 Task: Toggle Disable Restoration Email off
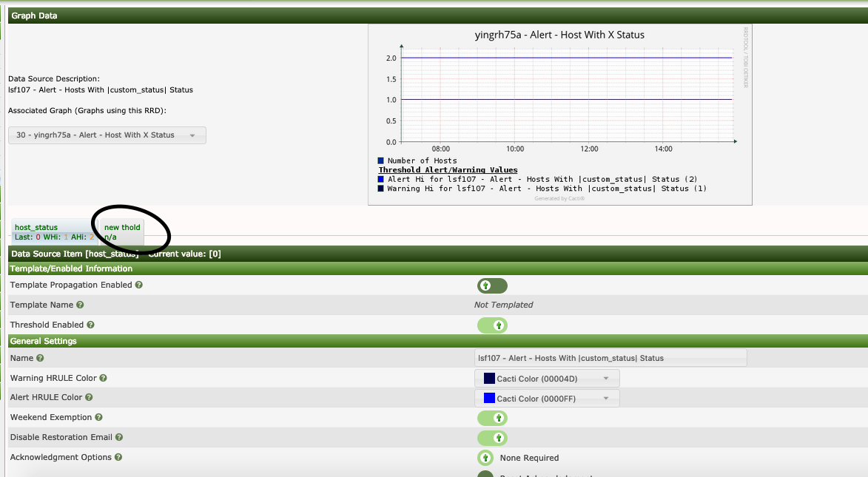492,438
